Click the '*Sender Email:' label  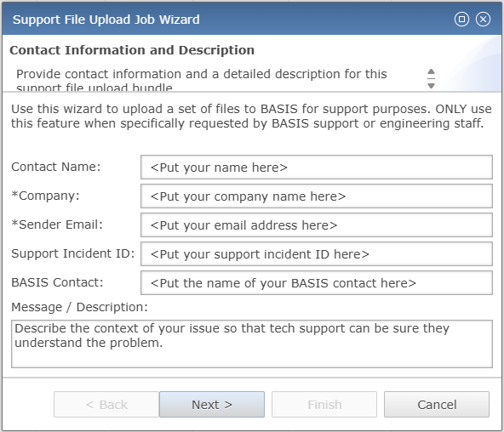pos(57,225)
